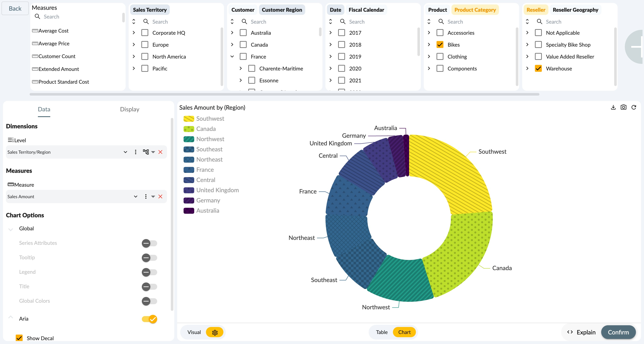Click the chart refresh icon
The height and width of the screenshot is (344, 644).
click(x=634, y=107)
